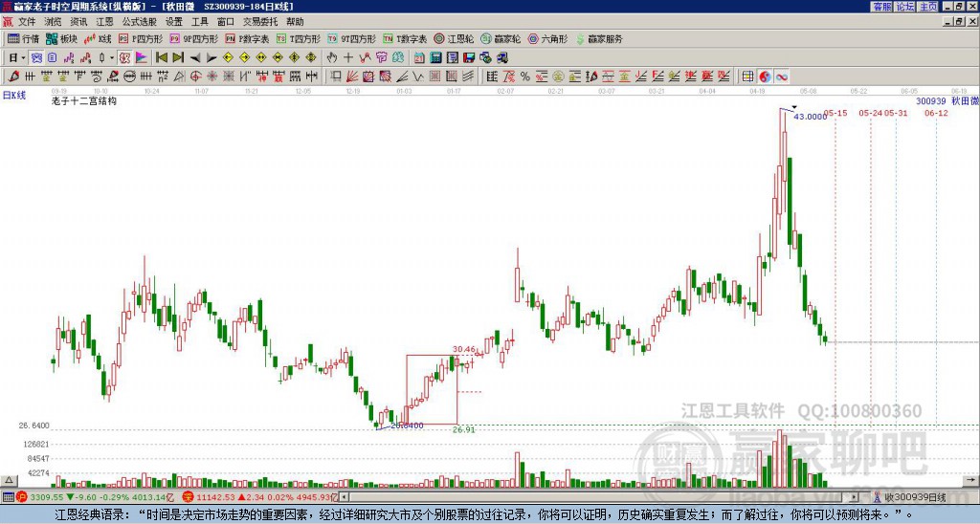
Task: Click the save floppy disk icon
Action: click(x=469, y=58)
